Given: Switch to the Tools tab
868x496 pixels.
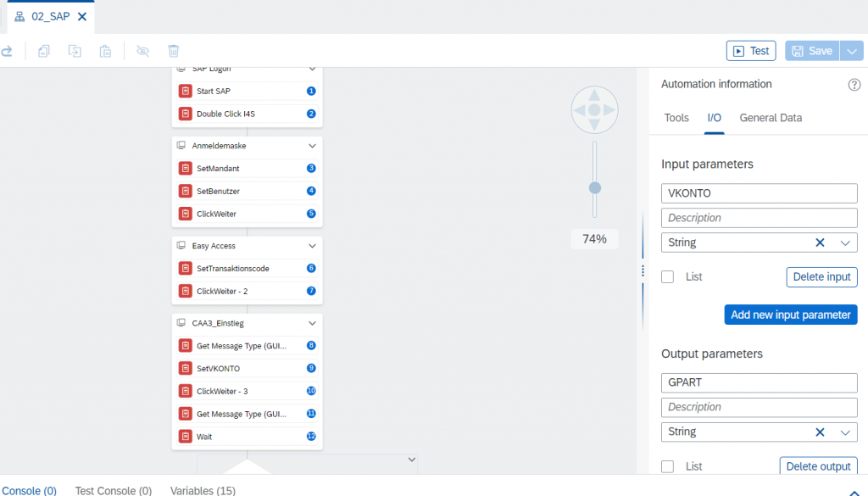Looking at the screenshot, I should (676, 118).
